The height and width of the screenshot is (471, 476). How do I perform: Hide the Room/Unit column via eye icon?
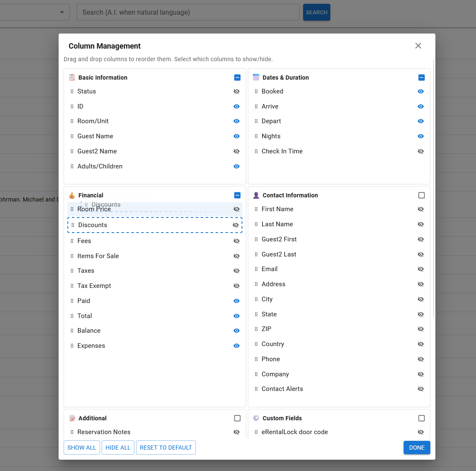(237, 121)
